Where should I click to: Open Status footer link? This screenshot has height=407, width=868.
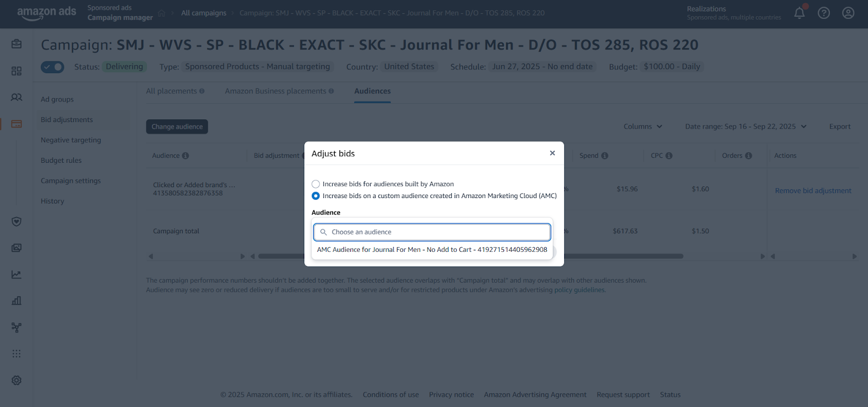[x=670, y=395]
